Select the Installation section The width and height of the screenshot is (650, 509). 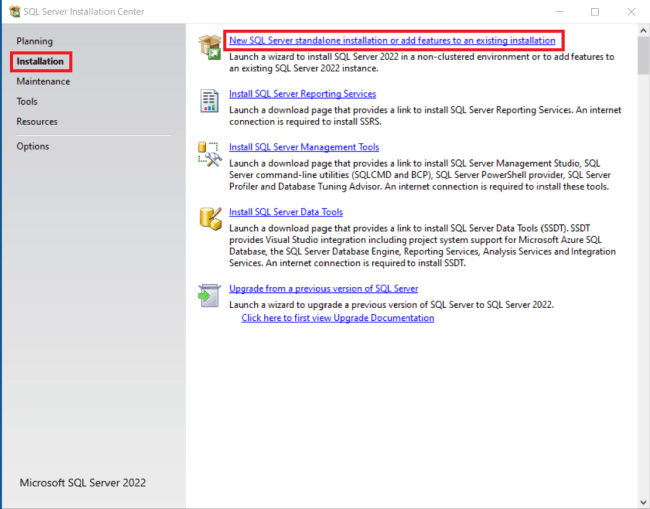(x=40, y=61)
